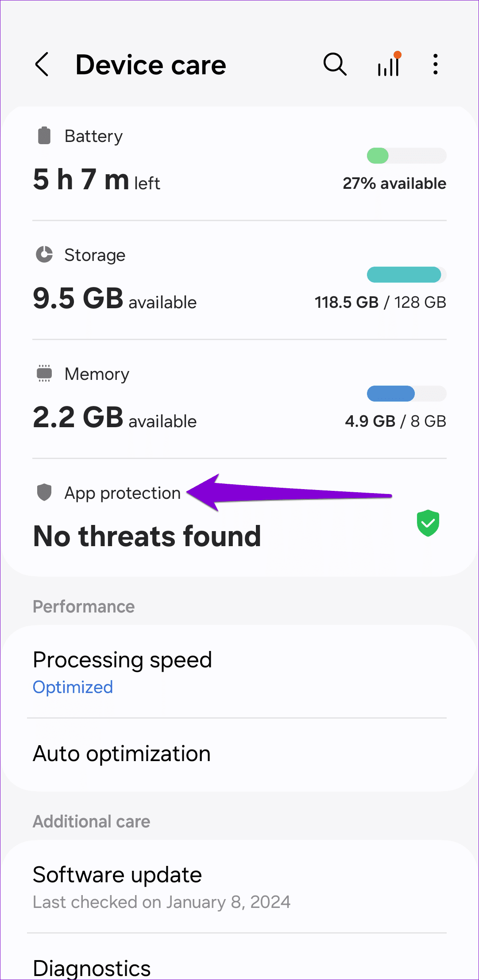Tap the No threats found status
This screenshot has width=479, height=980.
(147, 536)
